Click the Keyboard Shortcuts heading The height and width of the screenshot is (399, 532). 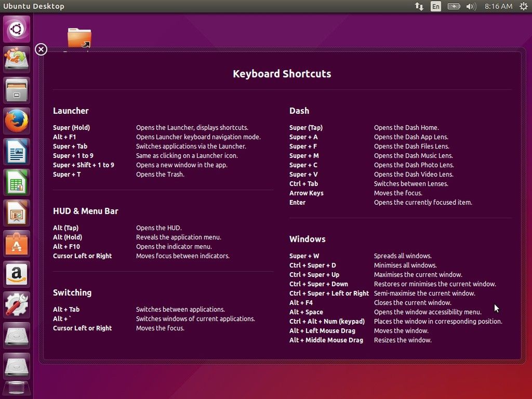click(282, 74)
